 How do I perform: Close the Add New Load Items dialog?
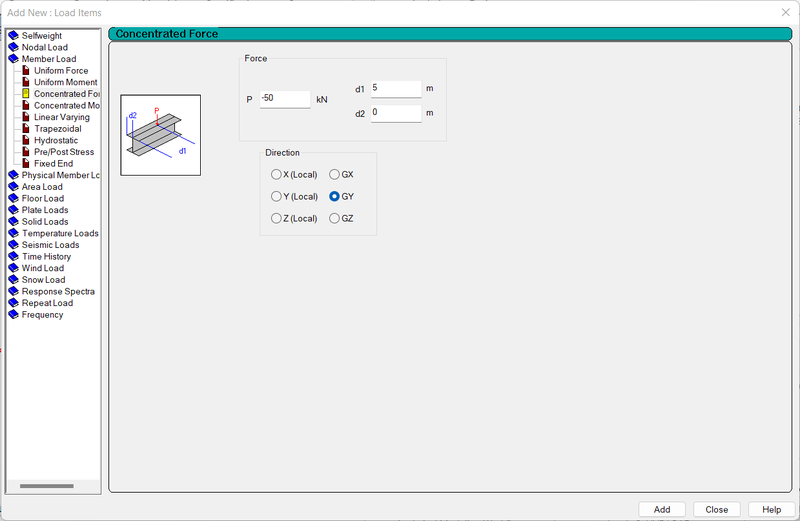tap(786, 12)
